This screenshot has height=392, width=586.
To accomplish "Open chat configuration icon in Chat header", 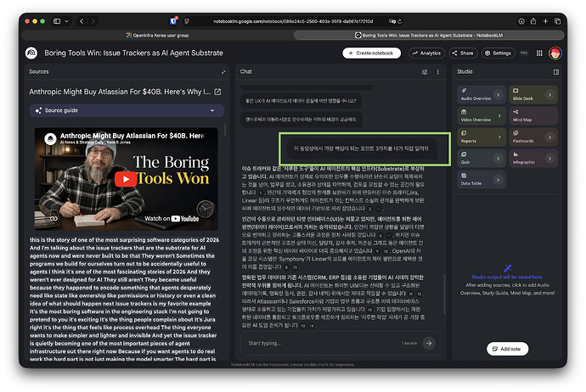I will coord(425,71).
